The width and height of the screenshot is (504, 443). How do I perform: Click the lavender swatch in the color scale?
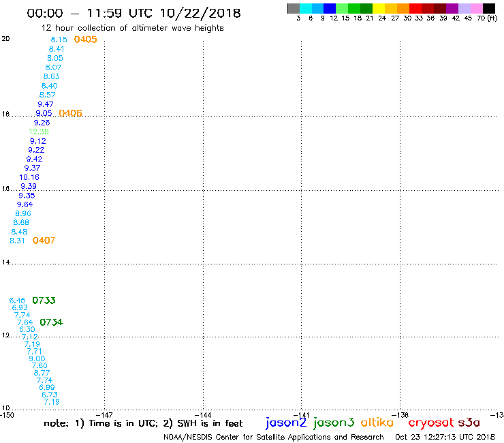pyautogui.click(x=464, y=8)
